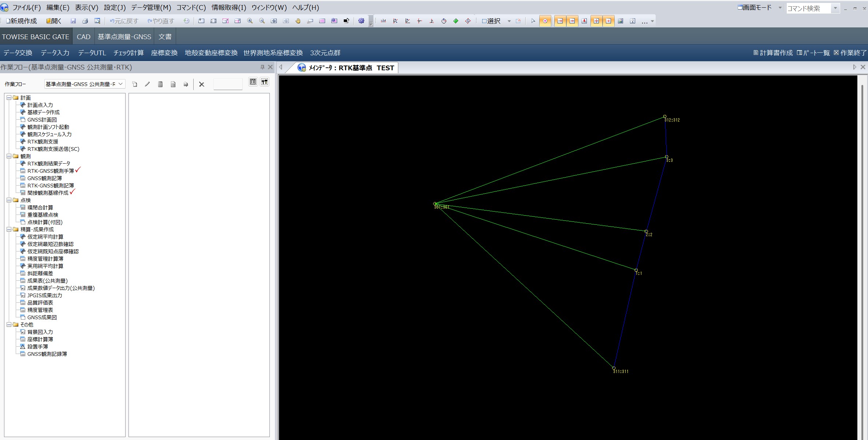Click the save floppy disk icon

tap(73, 21)
